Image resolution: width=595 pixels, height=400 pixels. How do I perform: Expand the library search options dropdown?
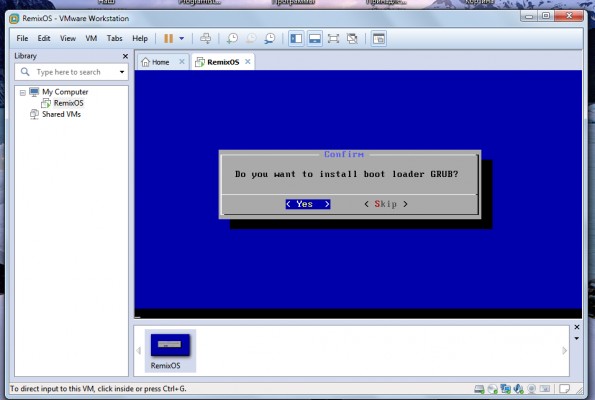[x=122, y=72]
